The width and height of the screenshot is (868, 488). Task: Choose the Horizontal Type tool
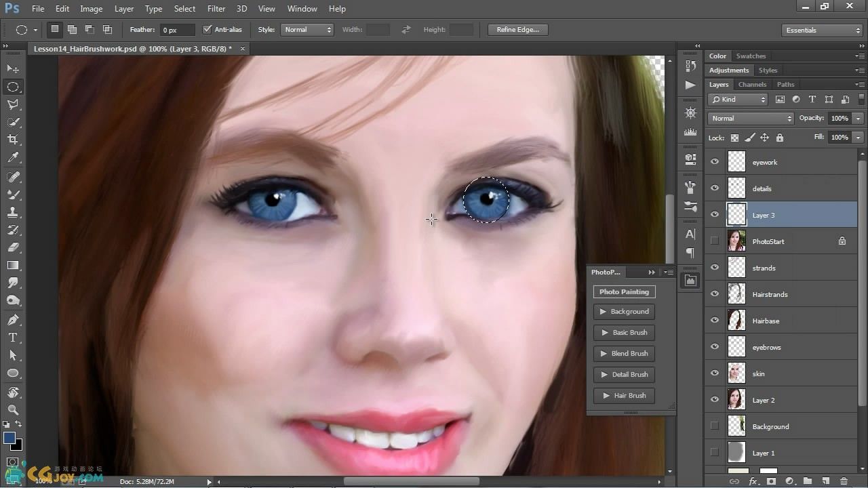[x=13, y=338]
